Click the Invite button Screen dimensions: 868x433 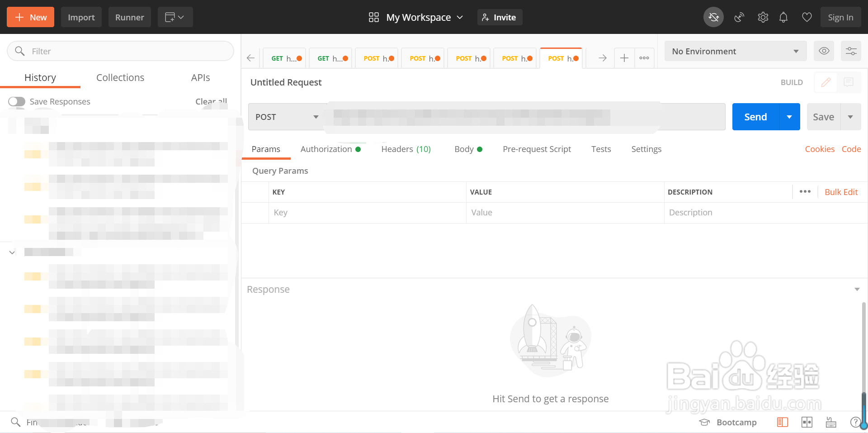(500, 17)
